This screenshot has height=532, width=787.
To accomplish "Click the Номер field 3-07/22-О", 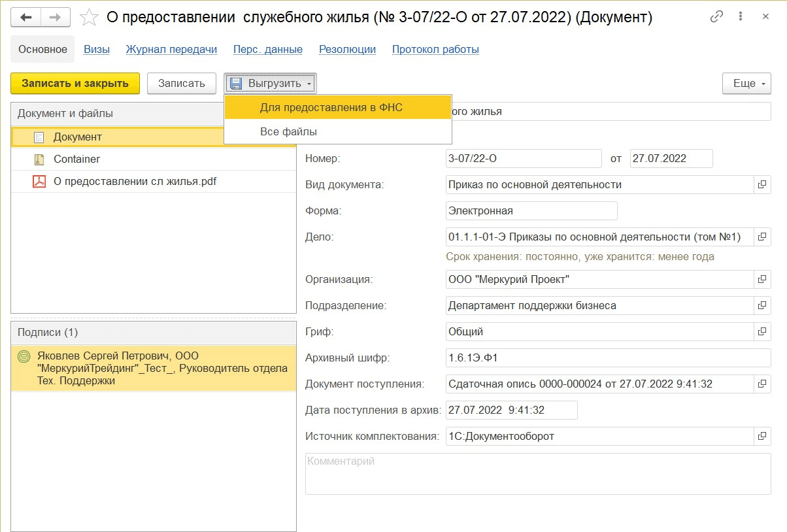I will [524, 159].
